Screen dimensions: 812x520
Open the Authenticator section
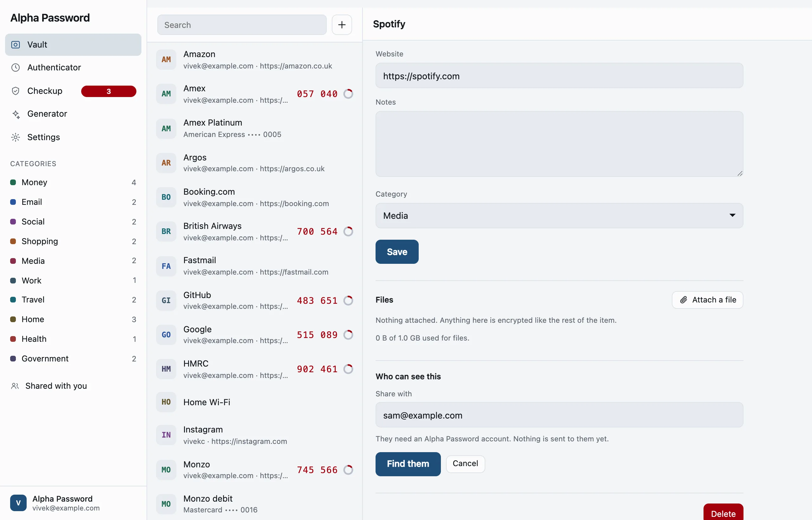(x=73, y=68)
